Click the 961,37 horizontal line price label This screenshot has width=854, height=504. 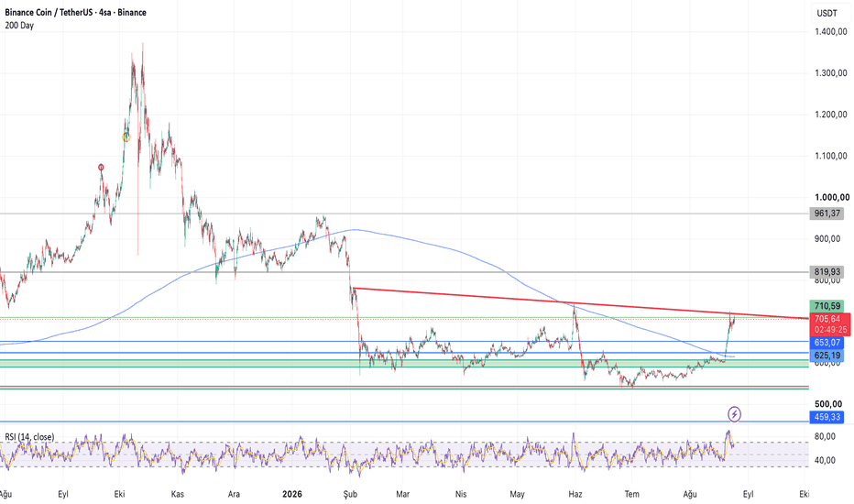(x=827, y=213)
